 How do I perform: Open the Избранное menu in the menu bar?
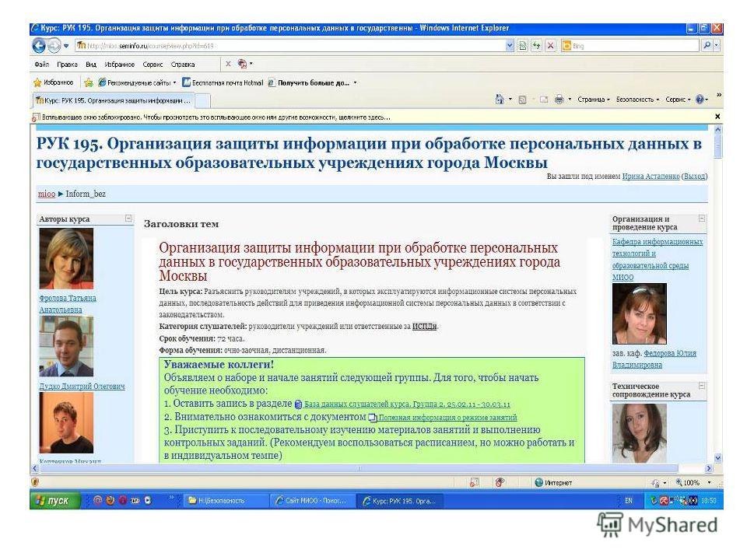pos(120,65)
